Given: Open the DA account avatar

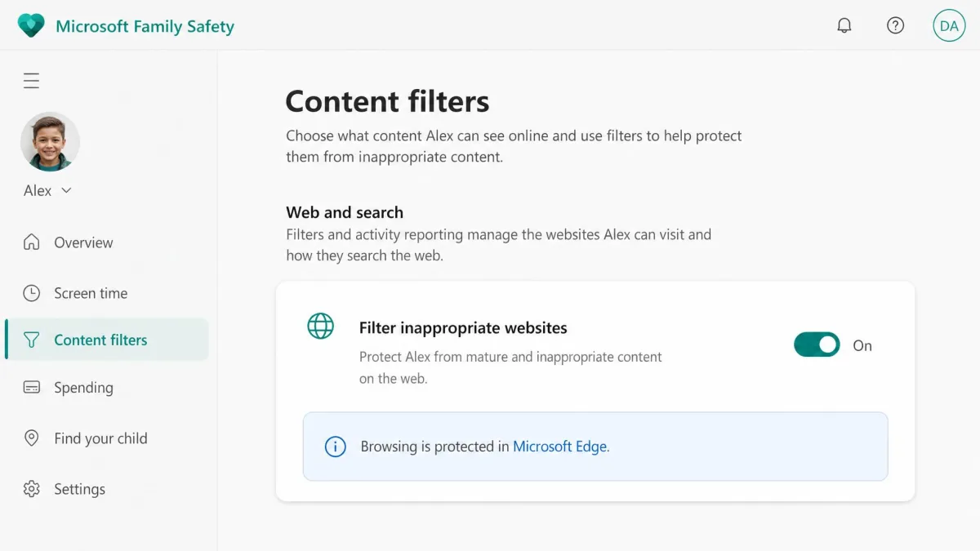Looking at the screenshot, I should pos(949,25).
